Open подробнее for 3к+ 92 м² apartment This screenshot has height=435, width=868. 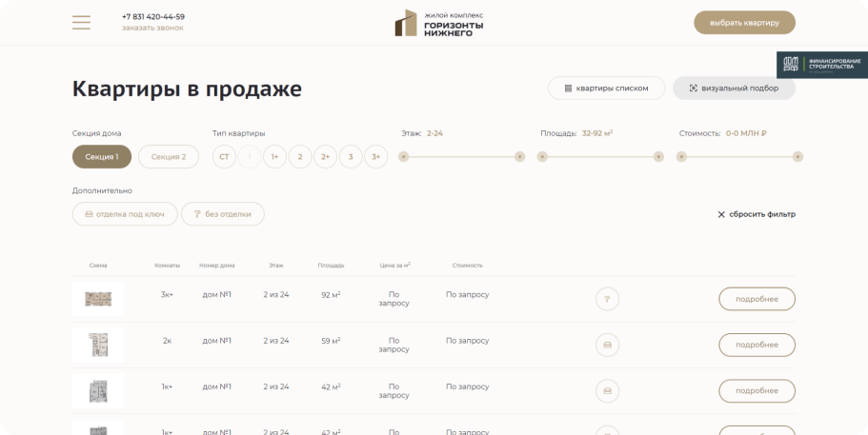[x=757, y=299]
